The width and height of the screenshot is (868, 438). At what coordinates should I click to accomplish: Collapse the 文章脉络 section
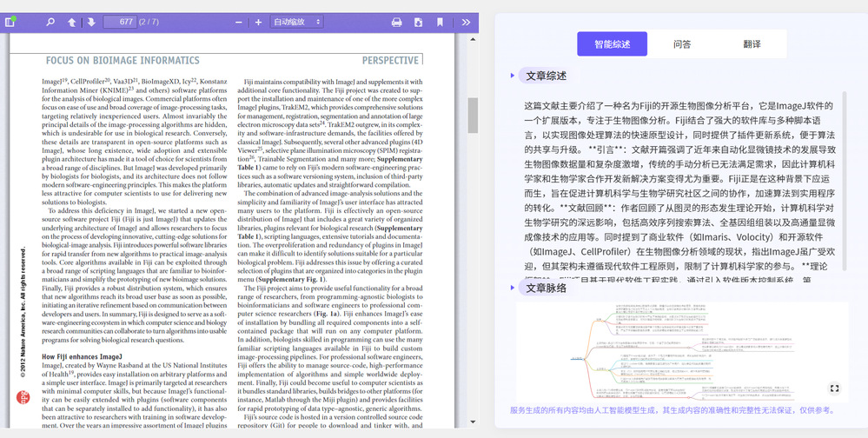[513, 288]
